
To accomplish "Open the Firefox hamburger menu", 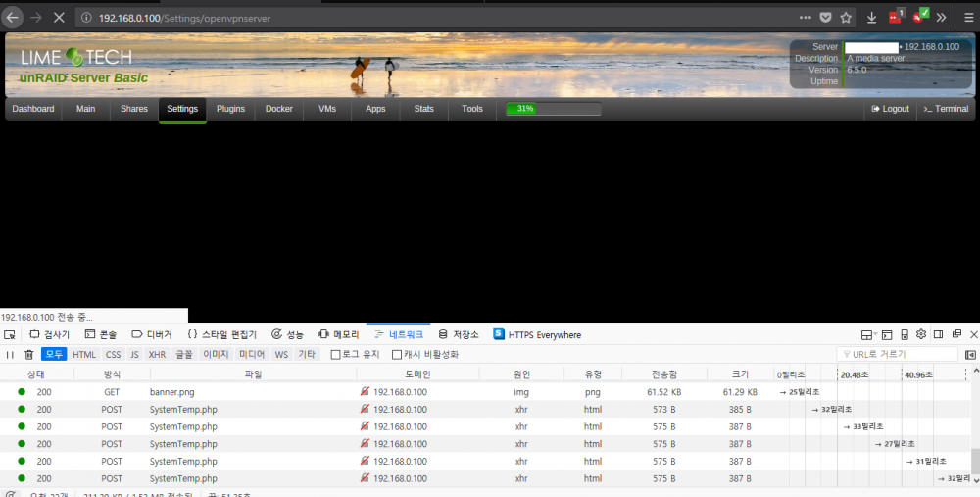I will (x=969, y=18).
